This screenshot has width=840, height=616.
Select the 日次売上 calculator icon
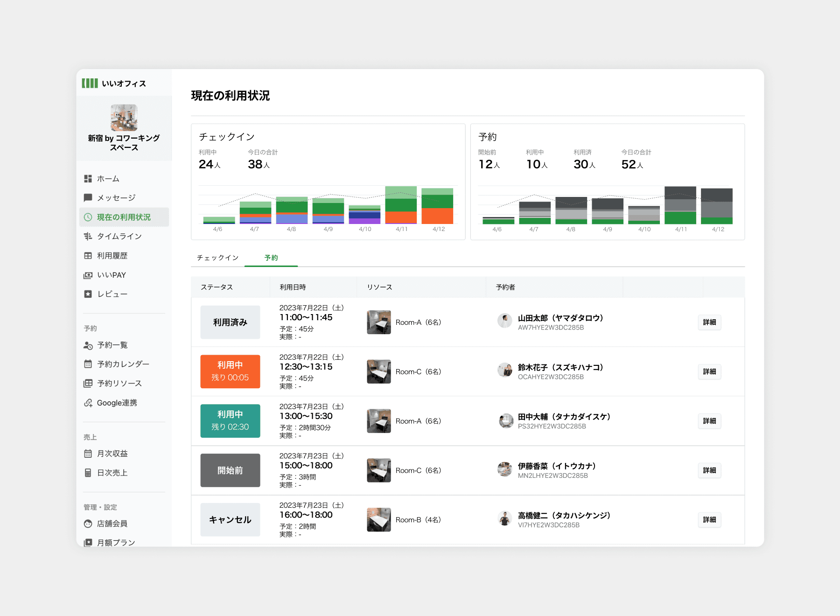88,473
